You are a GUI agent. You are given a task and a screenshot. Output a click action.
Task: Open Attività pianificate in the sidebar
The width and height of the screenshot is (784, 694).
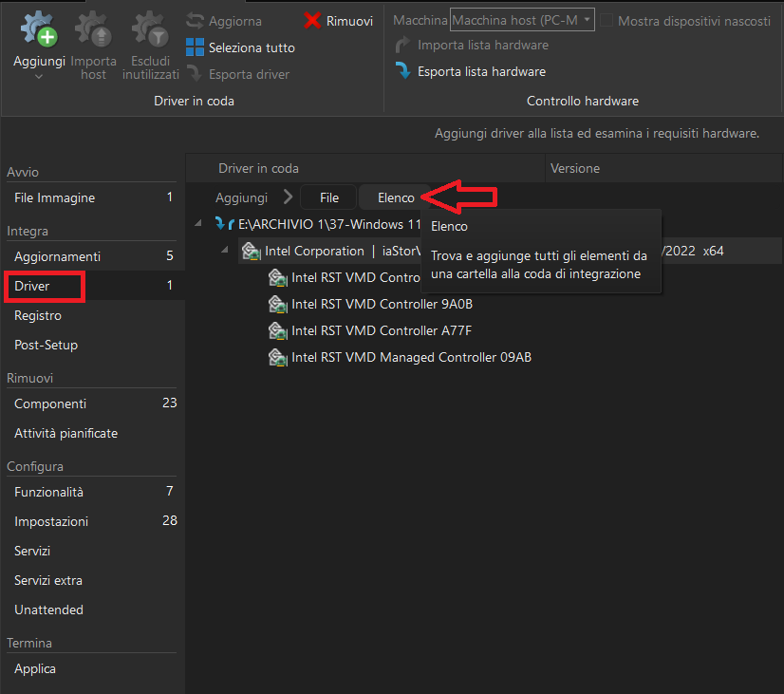tap(92, 433)
